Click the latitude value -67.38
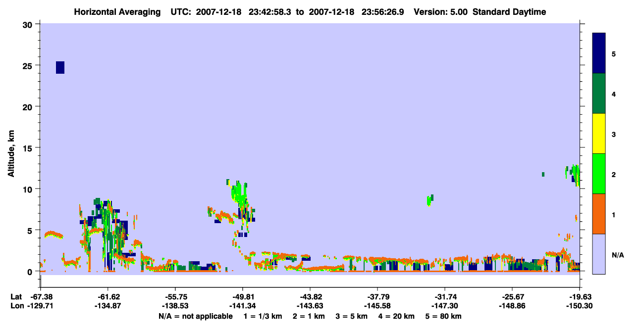The height and width of the screenshot is (330, 644). point(41,296)
